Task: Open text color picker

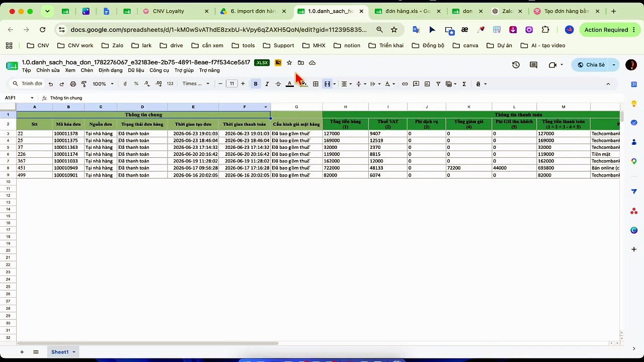Action: click(x=290, y=84)
